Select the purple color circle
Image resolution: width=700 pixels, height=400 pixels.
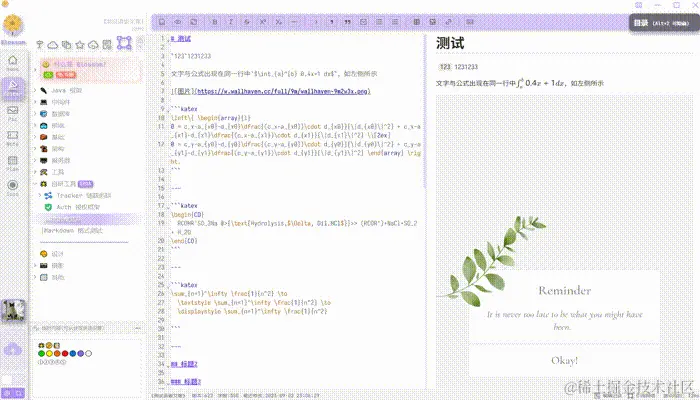click(81, 354)
